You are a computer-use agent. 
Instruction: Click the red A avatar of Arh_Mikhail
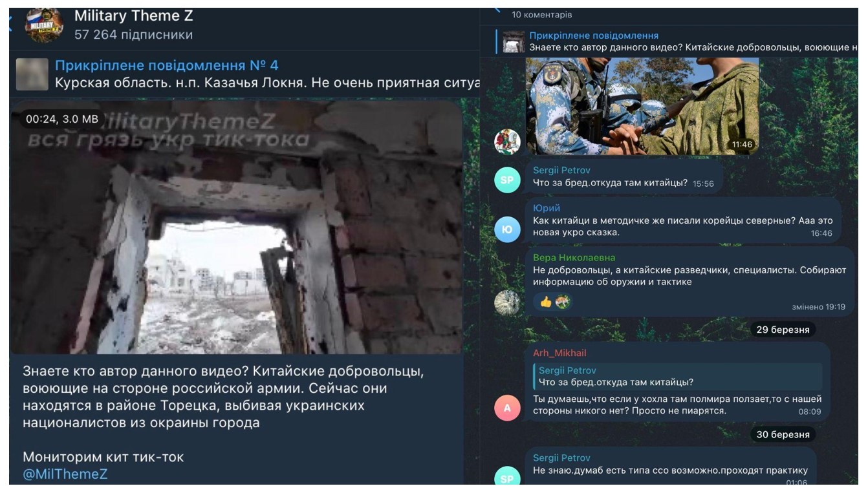point(507,408)
